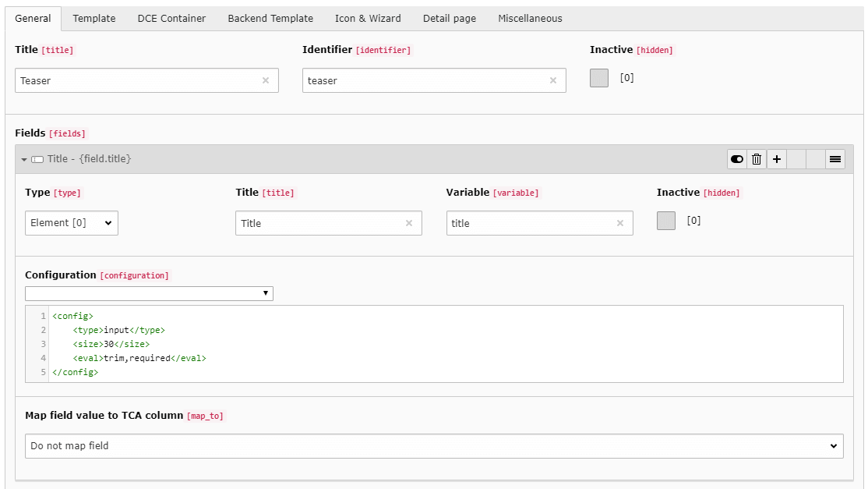The width and height of the screenshot is (868, 489).
Task: Open the extra options menu via hamburger icon
Action: pos(835,158)
